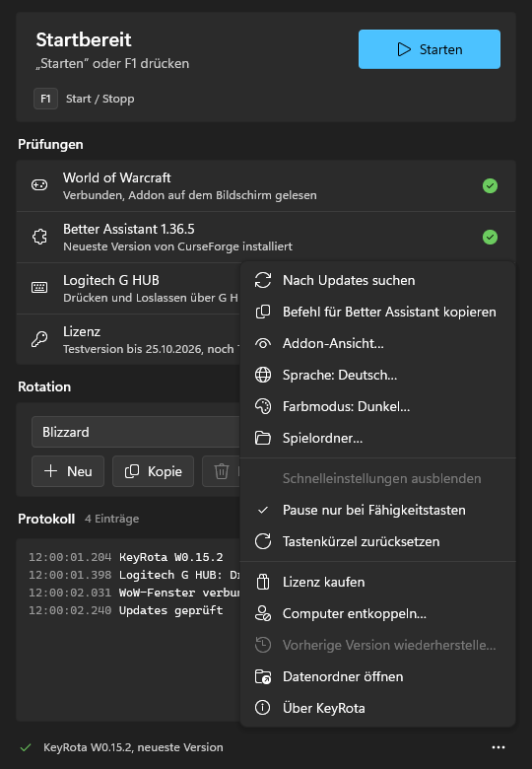Screen dimensions: 532x769
Task: Choose Computer entkoppeln… menu item
Action: pos(377,613)
